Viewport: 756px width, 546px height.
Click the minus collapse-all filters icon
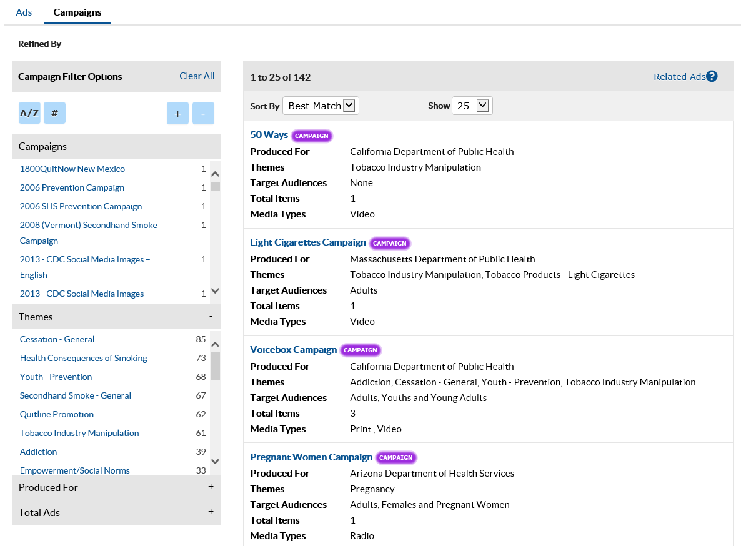(x=203, y=113)
